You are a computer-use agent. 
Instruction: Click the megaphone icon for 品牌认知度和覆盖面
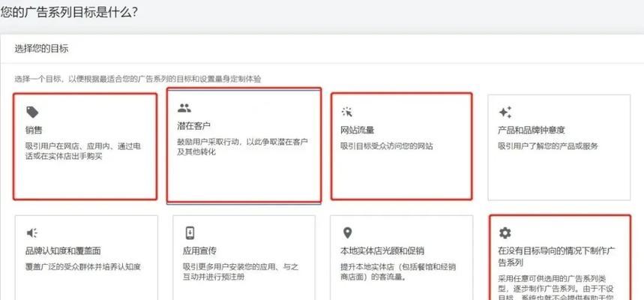(32, 233)
